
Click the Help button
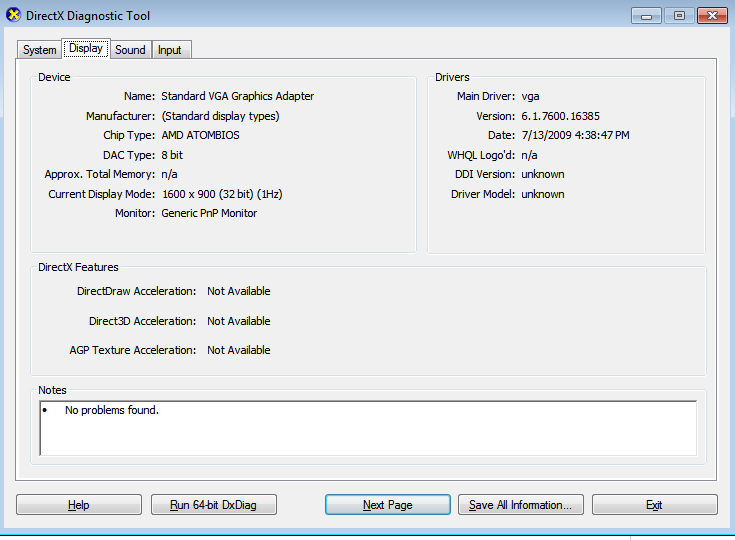pos(79,505)
